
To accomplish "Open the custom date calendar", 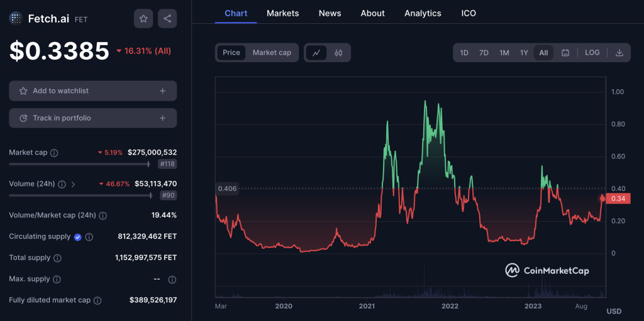I will coord(565,53).
